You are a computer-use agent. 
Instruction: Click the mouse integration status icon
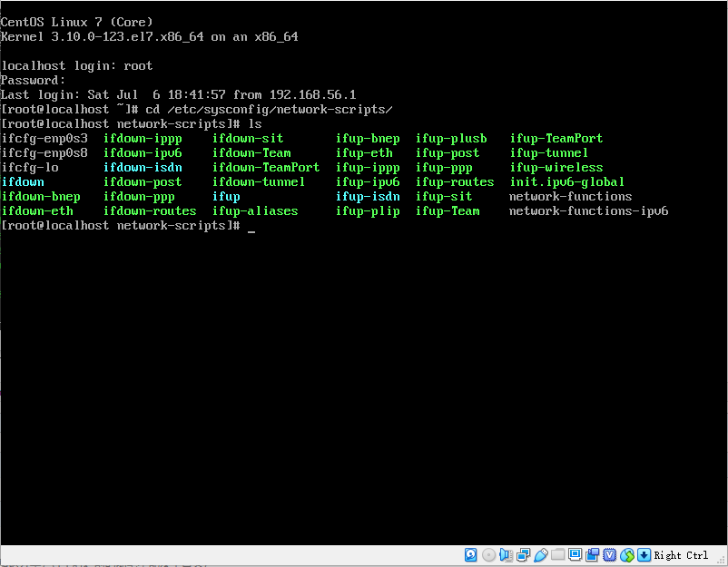626,554
